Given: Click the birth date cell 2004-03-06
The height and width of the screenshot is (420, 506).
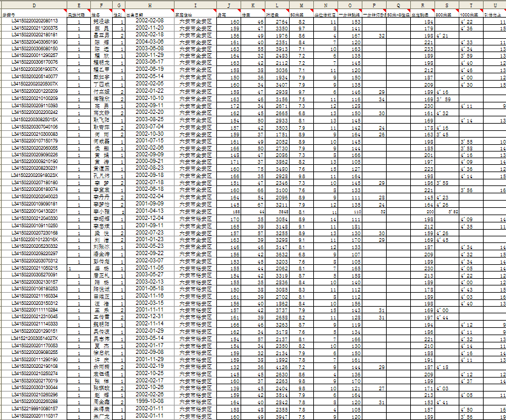Looking at the screenshot, I should pos(150,42).
